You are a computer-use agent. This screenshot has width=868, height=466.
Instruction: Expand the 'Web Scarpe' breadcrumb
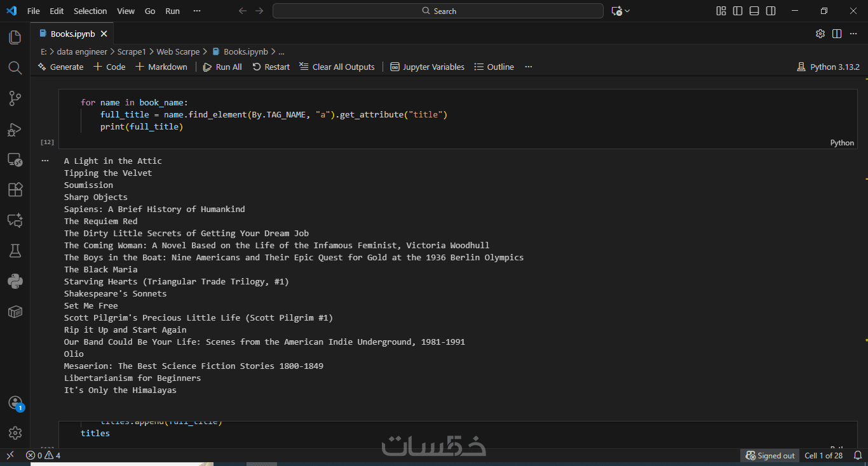coord(178,51)
